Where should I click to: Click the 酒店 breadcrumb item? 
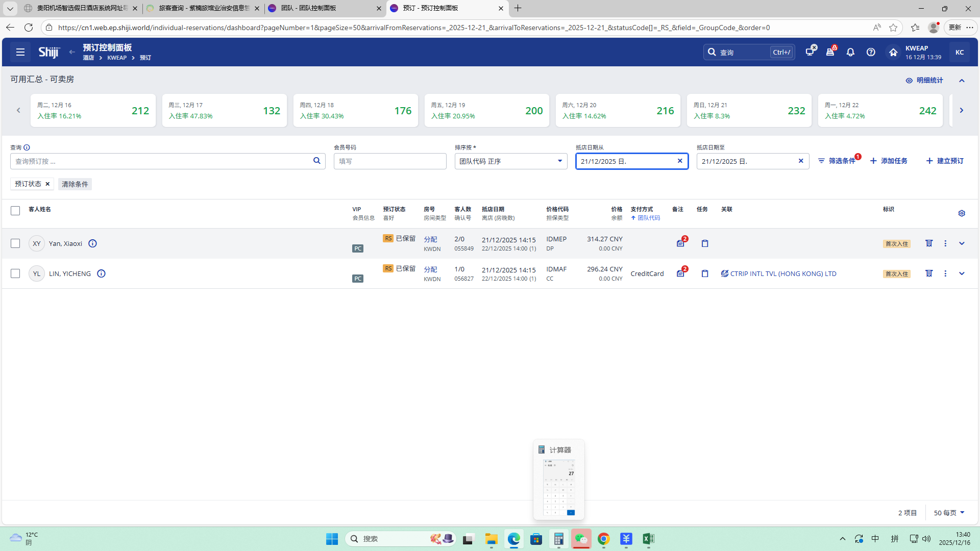(x=88, y=58)
